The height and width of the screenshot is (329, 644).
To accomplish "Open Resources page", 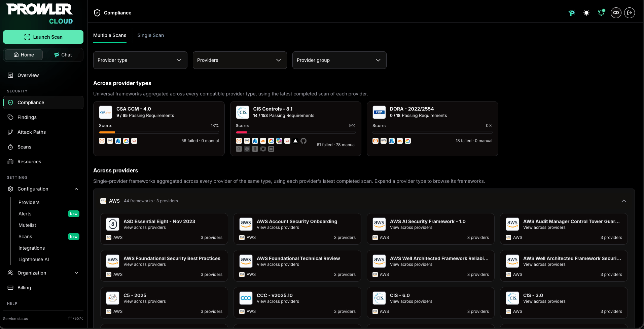I will point(43,162).
